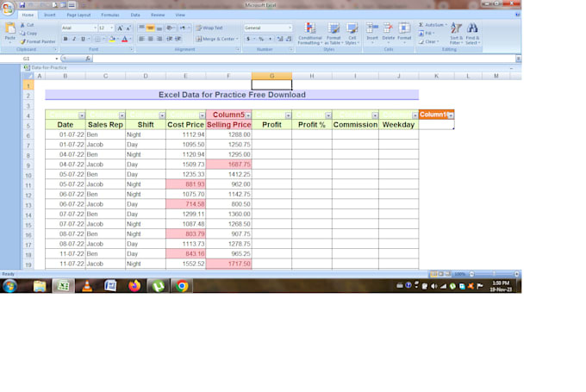586x392 pixels.
Task: Toggle Italic formatting
Action: coord(74,39)
